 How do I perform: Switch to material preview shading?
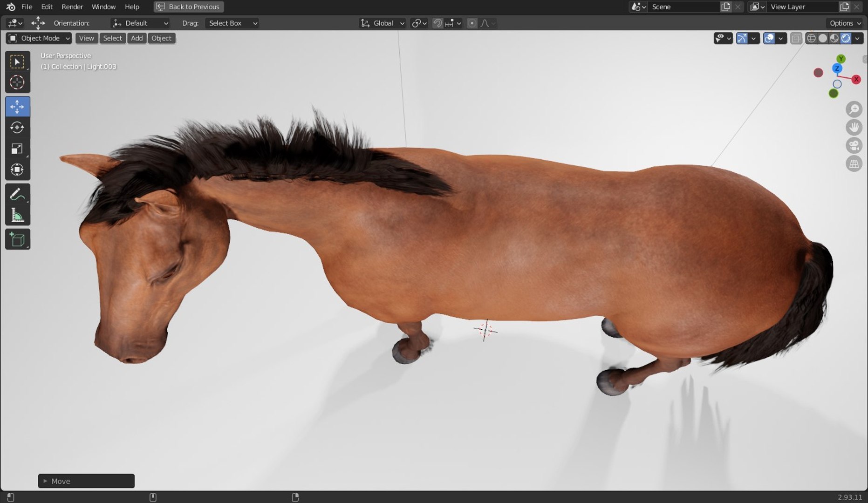pos(834,38)
